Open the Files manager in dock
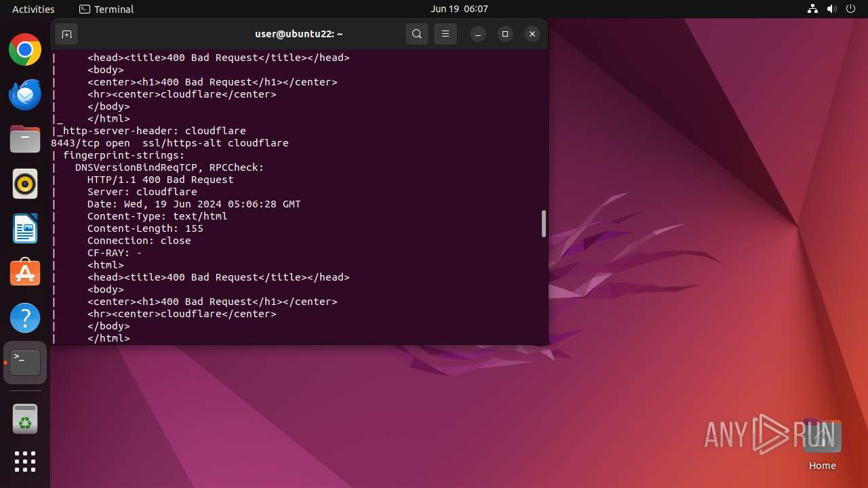 (x=25, y=139)
